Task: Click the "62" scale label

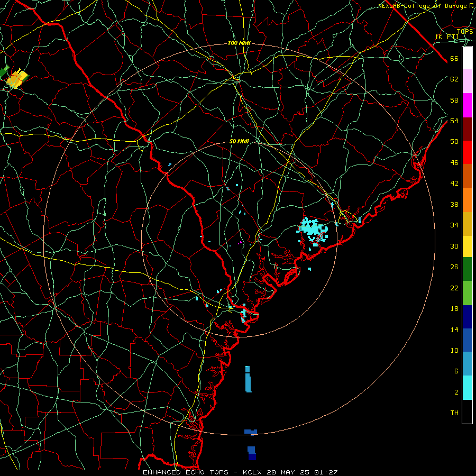Action: click(454, 79)
